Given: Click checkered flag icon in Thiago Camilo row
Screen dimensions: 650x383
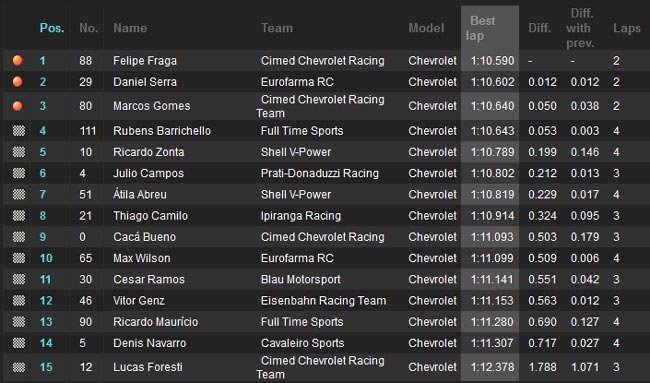Looking at the screenshot, I should [x=19, y=216].
